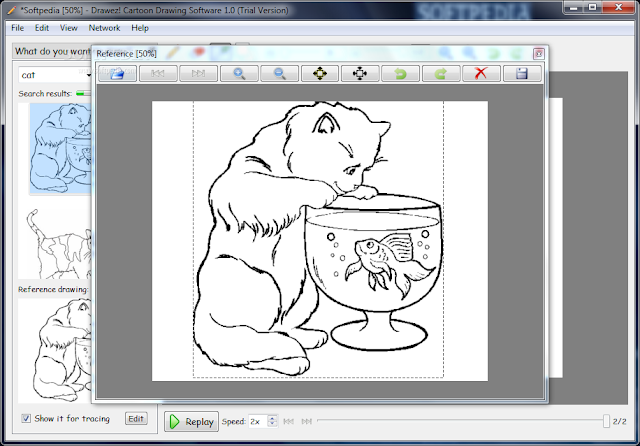Select the yellow move arrows tool
This screenshot has height=446, width=640.
coord(320,73)
